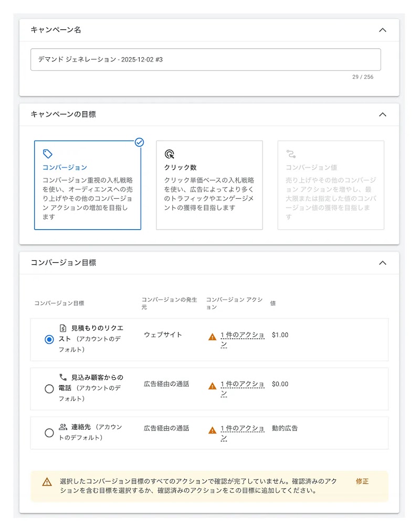Collapse the キャンペーンの目標 section
This screenshot has width=420, height=532.
click(383, 114)
